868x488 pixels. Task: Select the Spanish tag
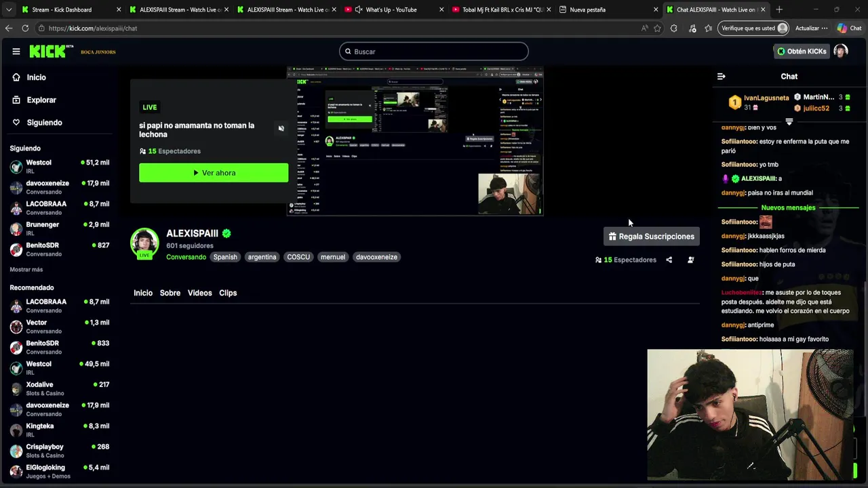pyautogui.click(x=225, y=257)
